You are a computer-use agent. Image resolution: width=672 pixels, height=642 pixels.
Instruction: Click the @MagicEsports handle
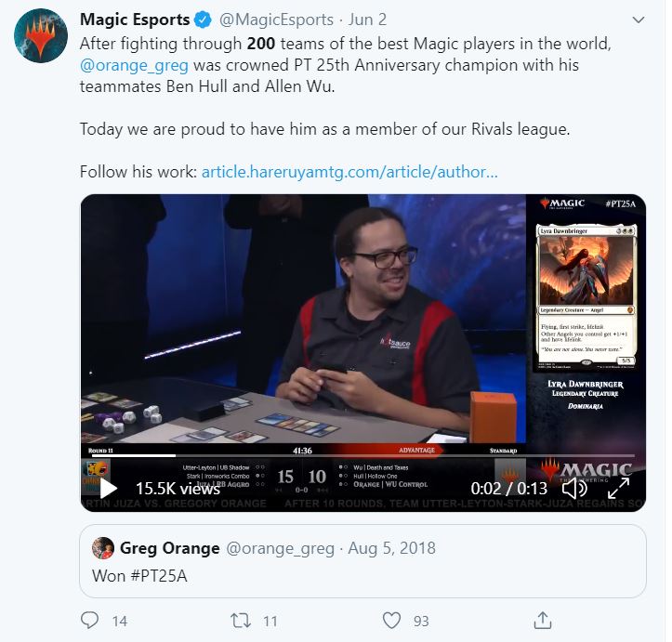276,20
